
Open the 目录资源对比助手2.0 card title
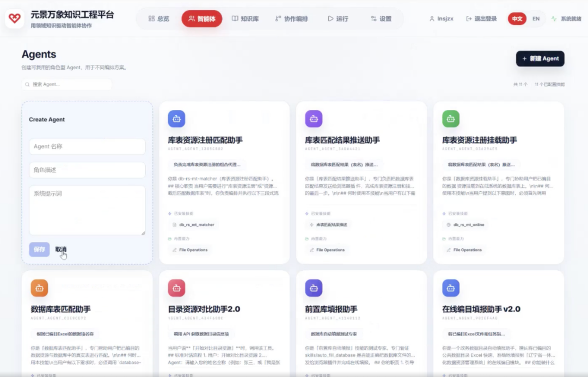click(x=204, y=309)
